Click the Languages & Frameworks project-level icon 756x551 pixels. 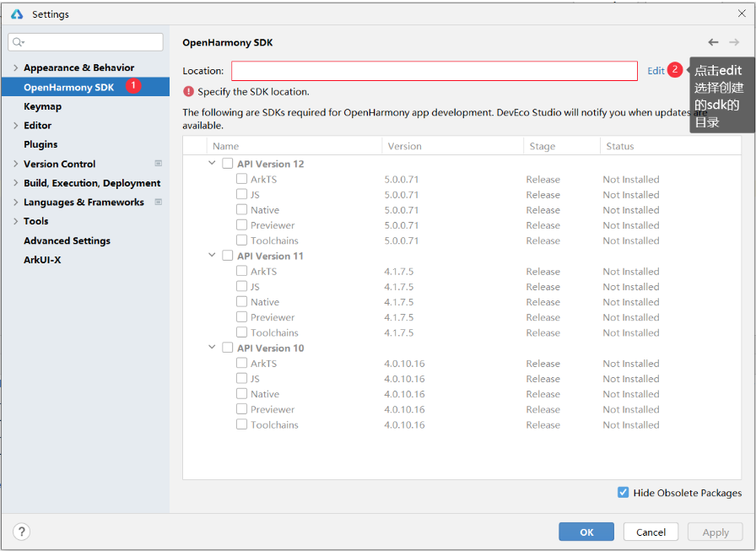pos(158,202)
